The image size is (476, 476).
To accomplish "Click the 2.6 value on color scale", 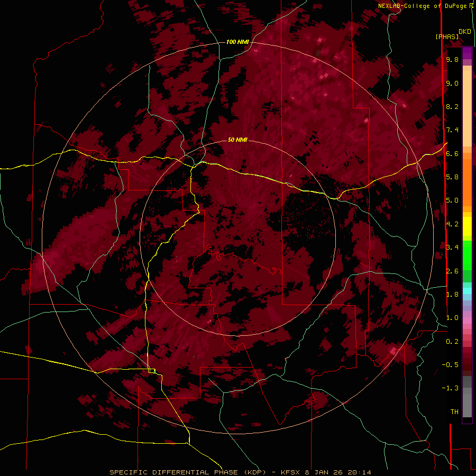I will (452, 271).
